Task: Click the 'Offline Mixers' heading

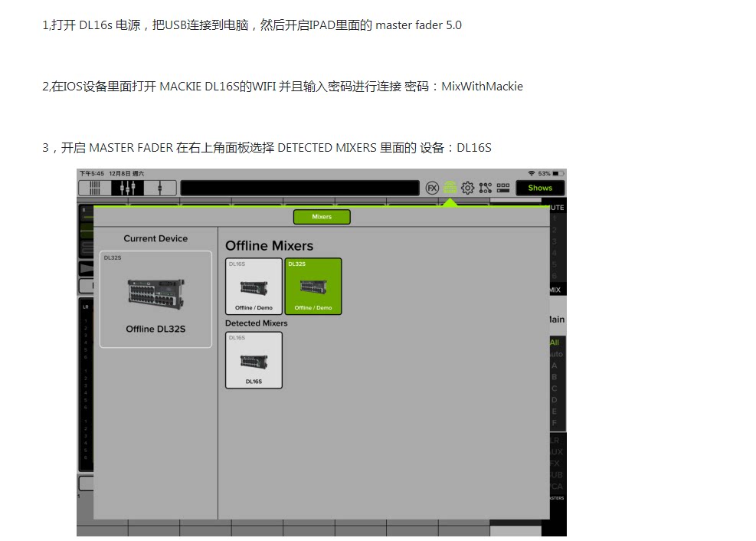Action: 269,246
